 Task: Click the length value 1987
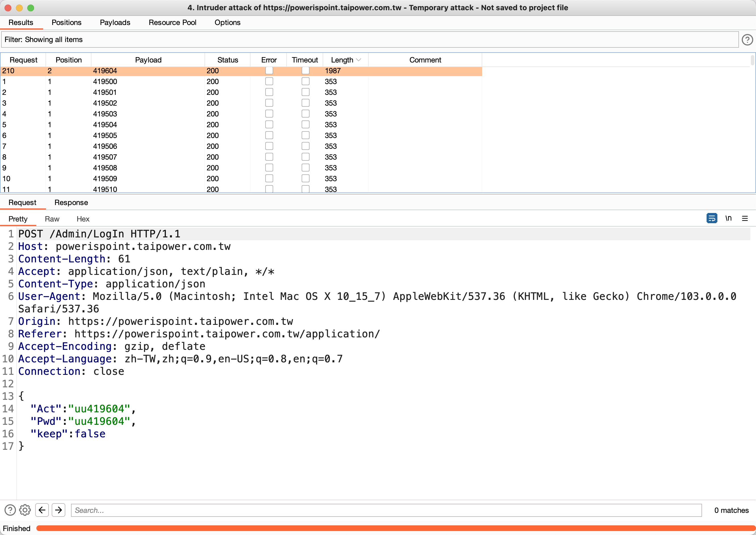333,70
